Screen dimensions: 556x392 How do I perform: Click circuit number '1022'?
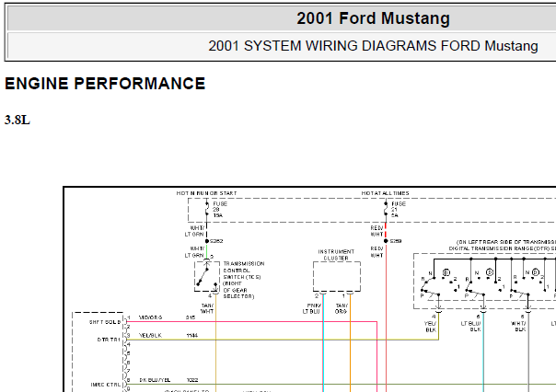[x=191, y=380]
